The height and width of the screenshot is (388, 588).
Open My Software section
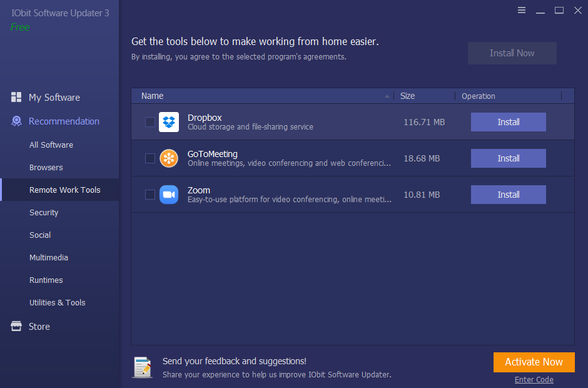click(x=54, y=98)
